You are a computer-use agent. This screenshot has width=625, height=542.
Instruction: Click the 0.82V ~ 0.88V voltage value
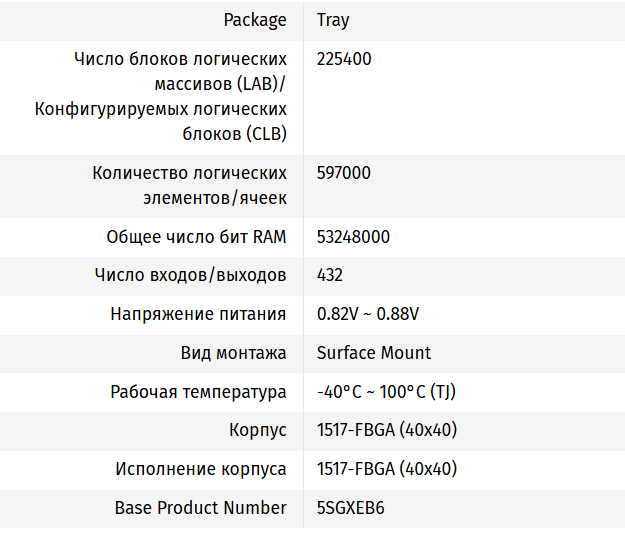click(x=368, y=314)
